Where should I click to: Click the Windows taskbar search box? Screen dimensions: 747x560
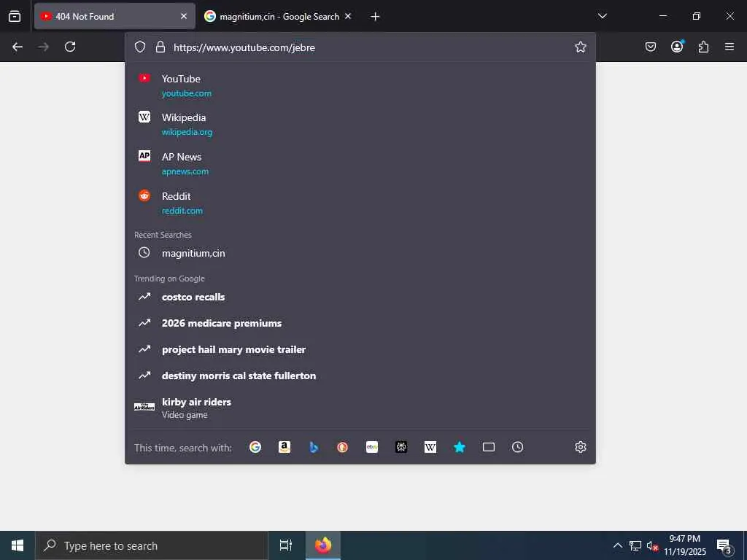(152, 545)
